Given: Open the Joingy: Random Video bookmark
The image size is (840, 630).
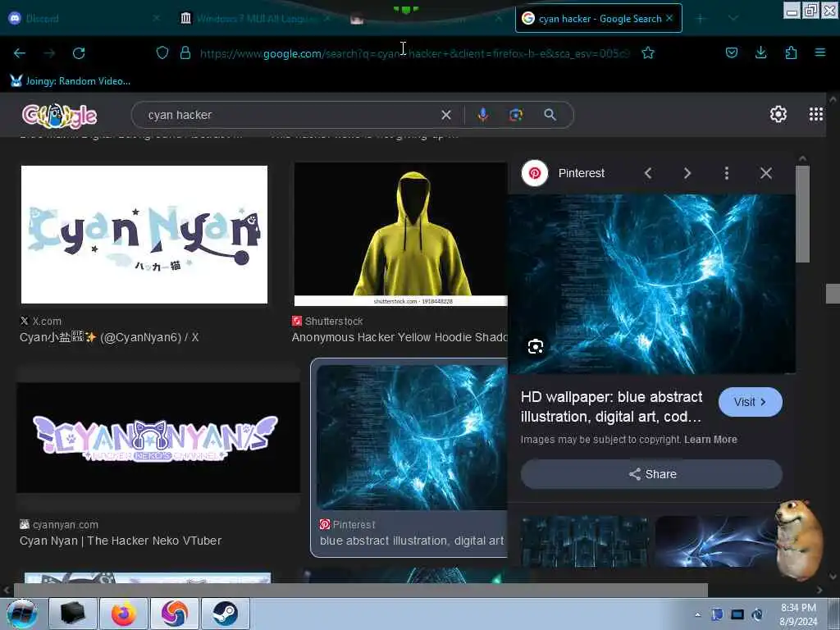Looking at the screenshot, I should coord(71,81).
